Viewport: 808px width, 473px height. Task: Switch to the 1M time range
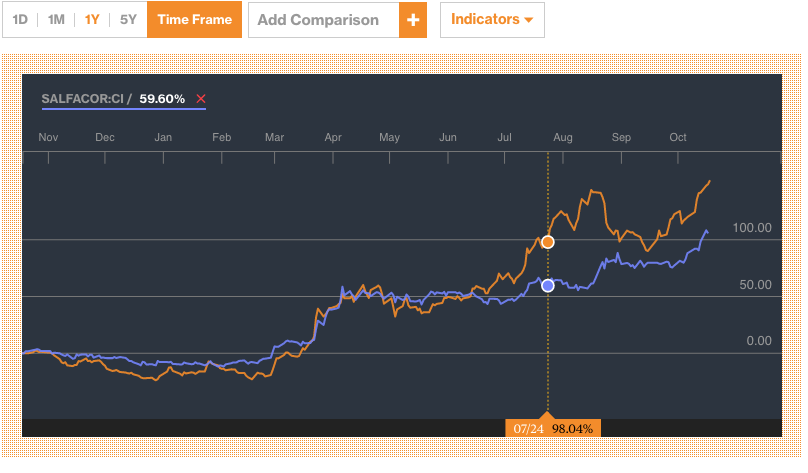click(x=56, y=20)
